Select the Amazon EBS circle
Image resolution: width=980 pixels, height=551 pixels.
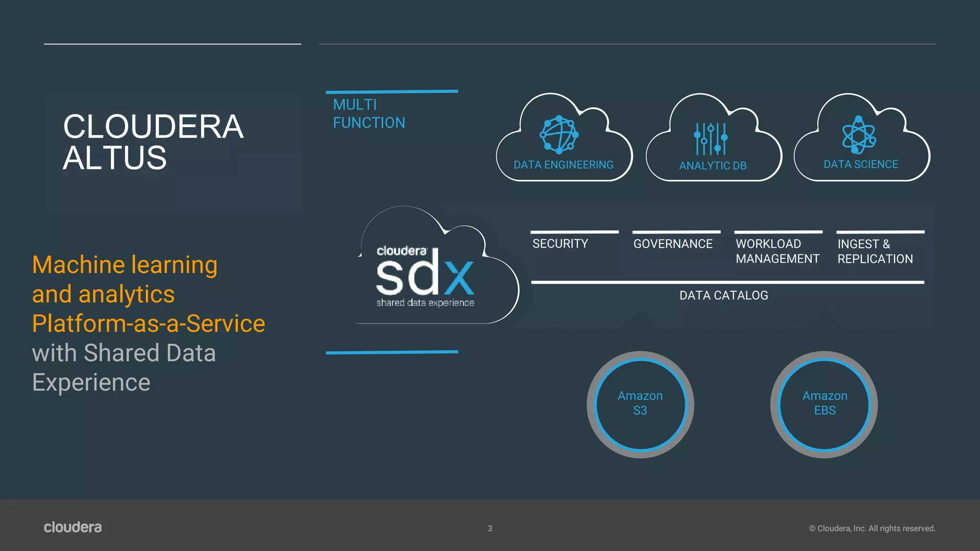tap(824, 405)
